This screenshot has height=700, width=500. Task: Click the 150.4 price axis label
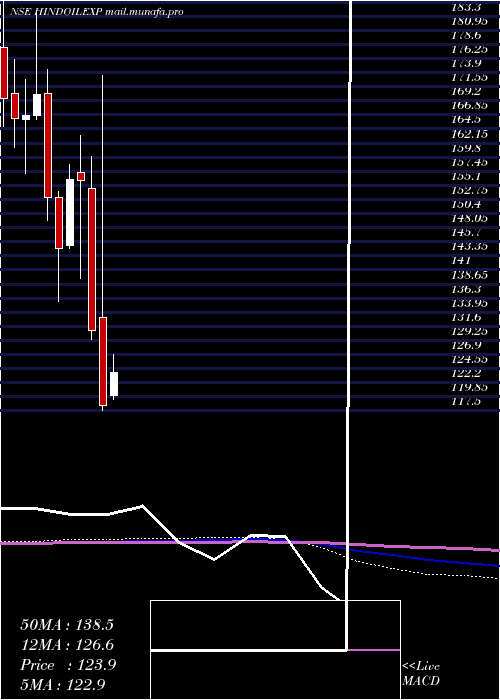466,204
